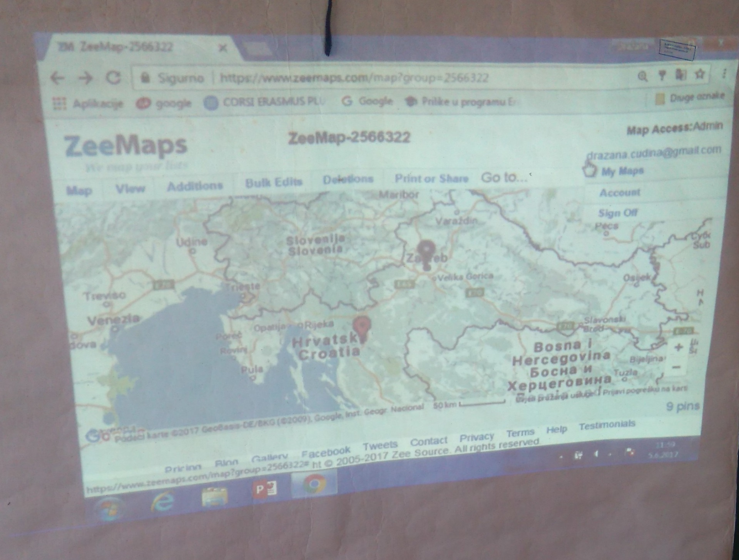
Task: Open the Contact footer link
Action: coord(428,442)
